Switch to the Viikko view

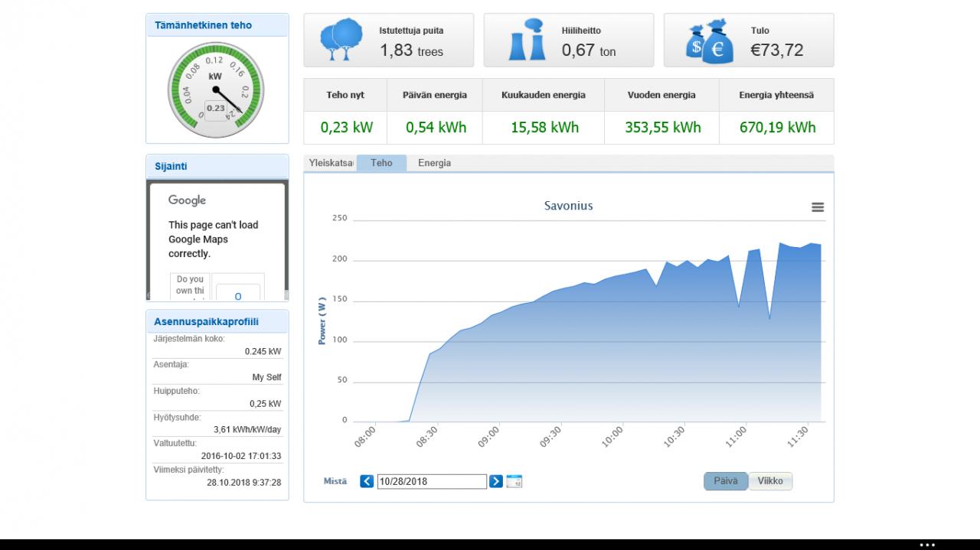770,481
